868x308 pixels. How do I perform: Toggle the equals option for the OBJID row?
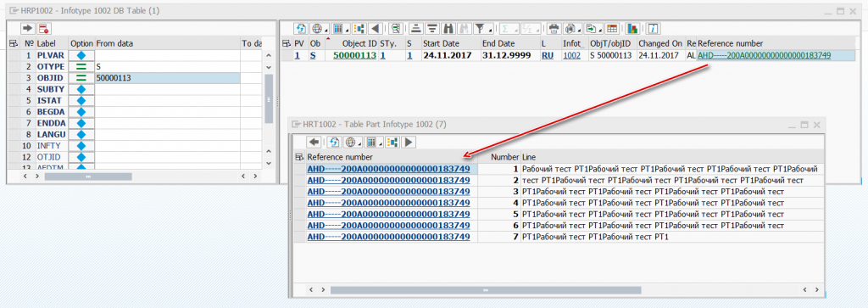click(x=81, y=78)
